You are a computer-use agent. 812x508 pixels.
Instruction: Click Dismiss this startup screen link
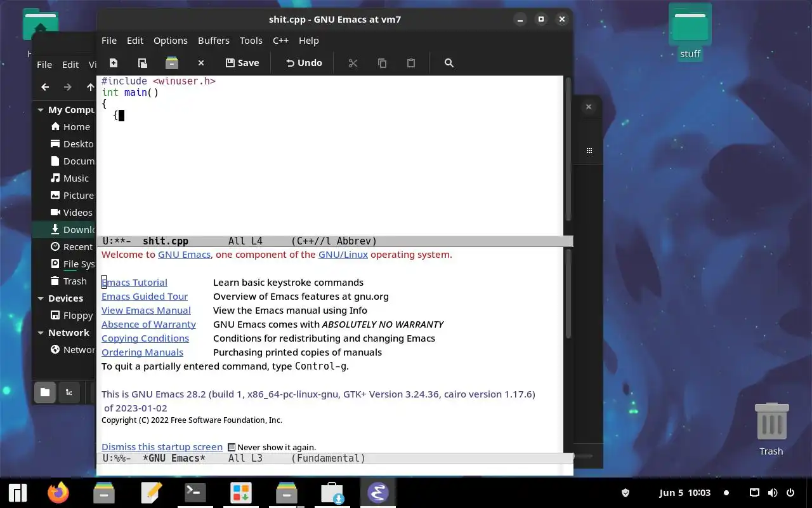(x=162, y=447)
